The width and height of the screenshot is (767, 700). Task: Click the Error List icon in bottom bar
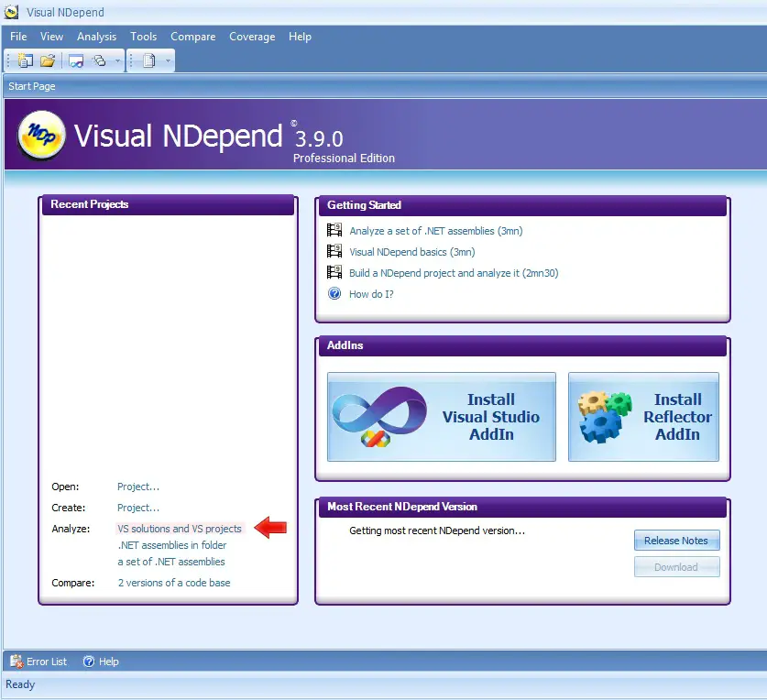coord(16,662)
